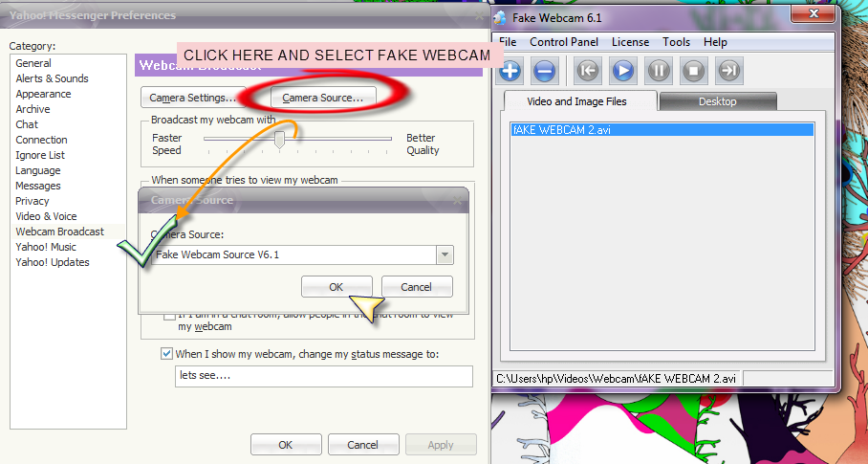Jump to previous file in Fake Webcam
The height and width of the screenshot is (464, 868).
coord(587,71)
